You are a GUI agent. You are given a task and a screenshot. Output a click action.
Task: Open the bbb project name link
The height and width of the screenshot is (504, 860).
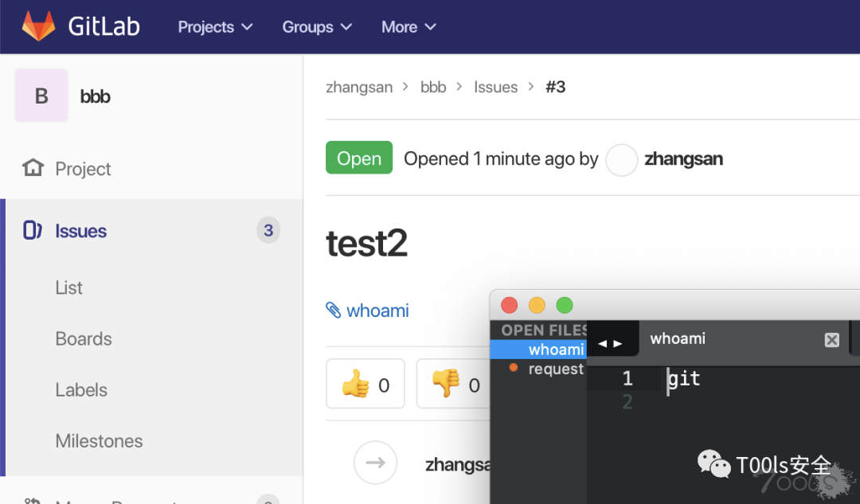click(95, 96)
